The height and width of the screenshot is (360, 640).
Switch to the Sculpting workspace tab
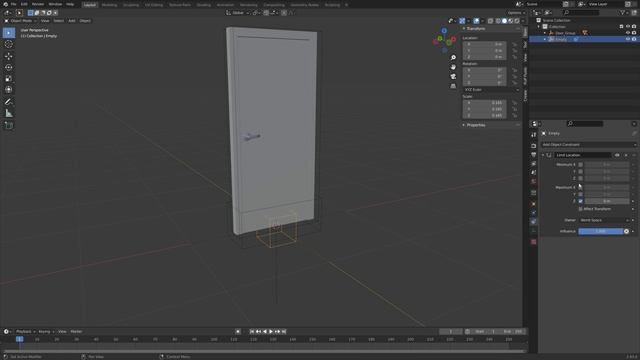point(131,5)
